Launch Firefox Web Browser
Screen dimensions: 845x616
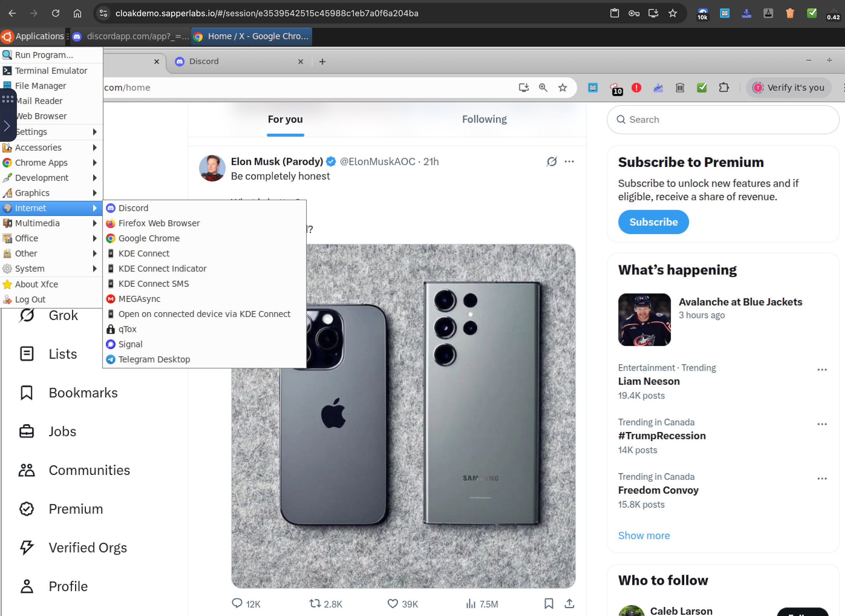tap(204, 223)
